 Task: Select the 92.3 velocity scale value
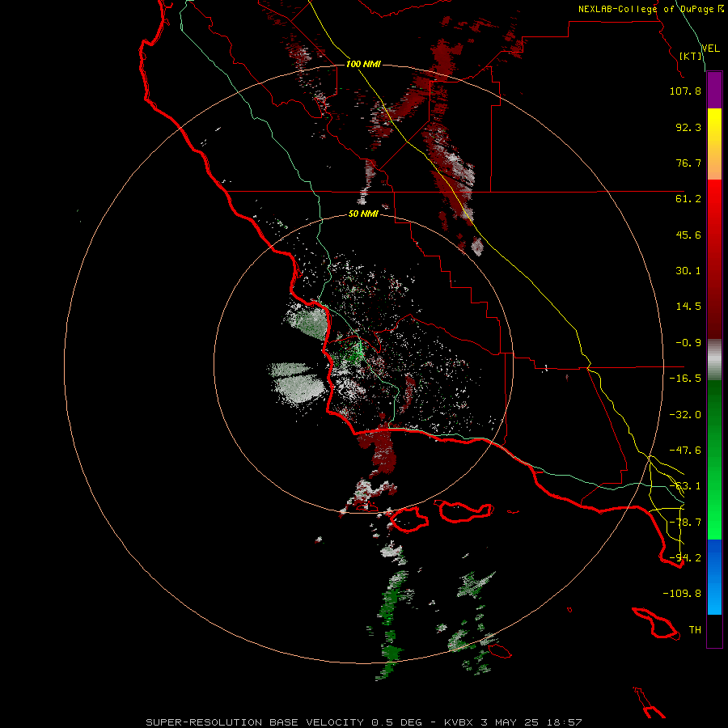click(x=688, y=127)
